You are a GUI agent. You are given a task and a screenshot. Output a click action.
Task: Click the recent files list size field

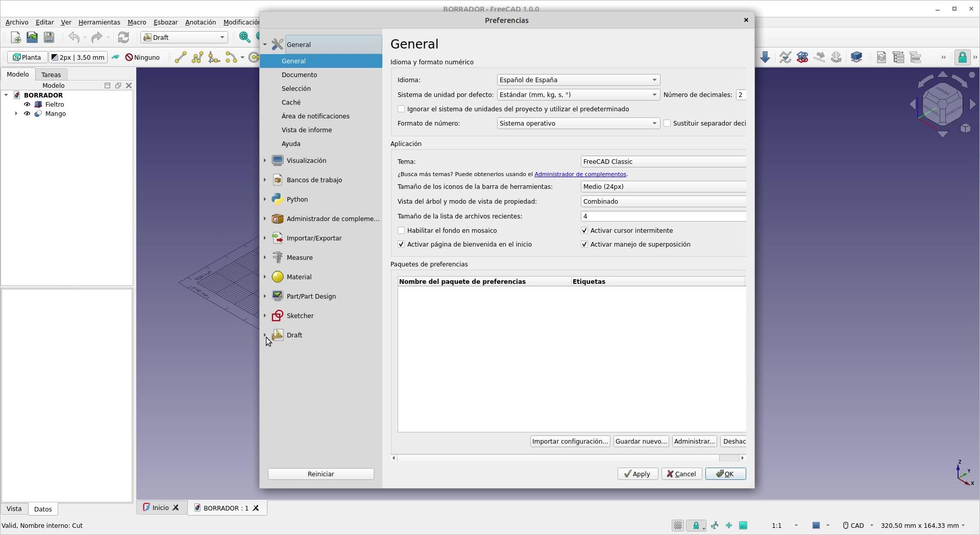click(x=664, y=216)
